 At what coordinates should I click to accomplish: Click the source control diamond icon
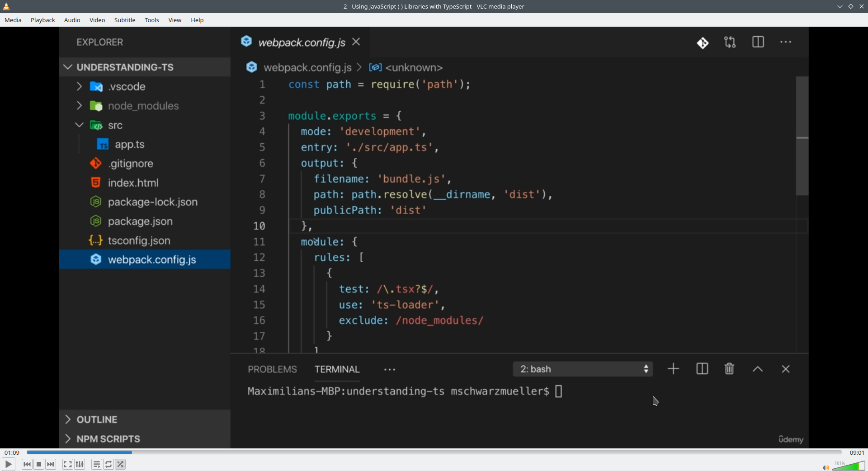[703, 42]
